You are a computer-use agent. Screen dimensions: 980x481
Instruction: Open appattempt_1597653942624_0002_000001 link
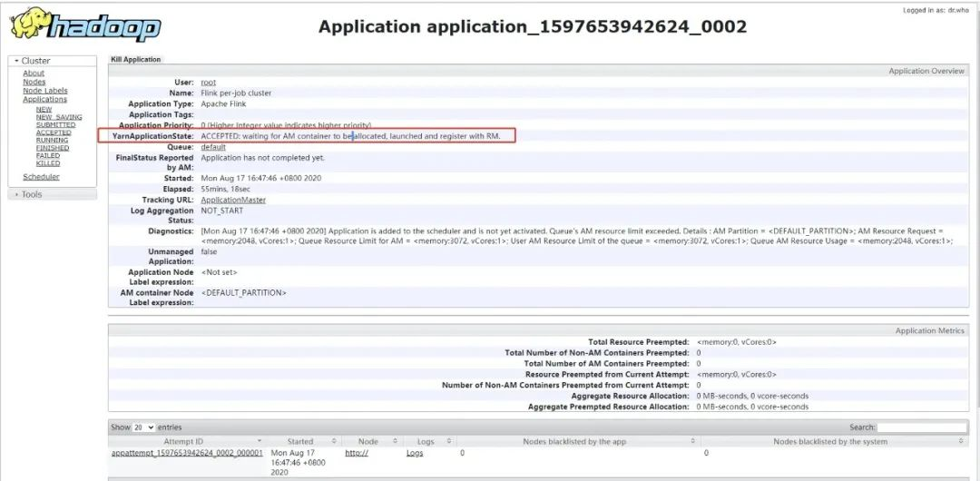point(187,453)
